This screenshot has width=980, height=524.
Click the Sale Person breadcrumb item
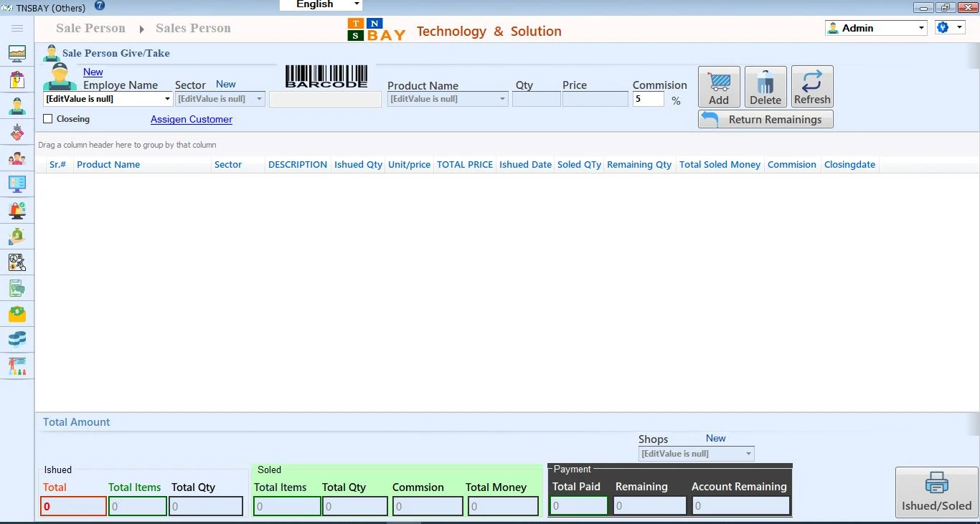tap(90, 28)
